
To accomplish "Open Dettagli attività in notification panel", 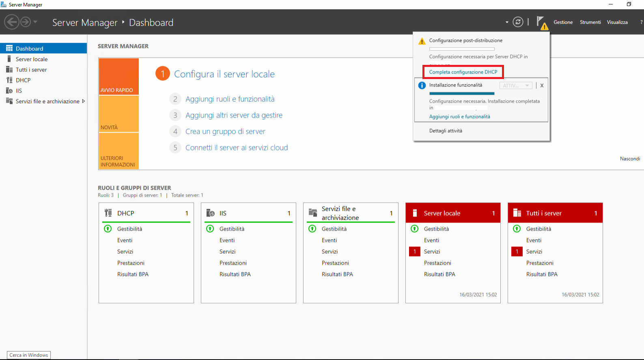I will tap(446, 131).
